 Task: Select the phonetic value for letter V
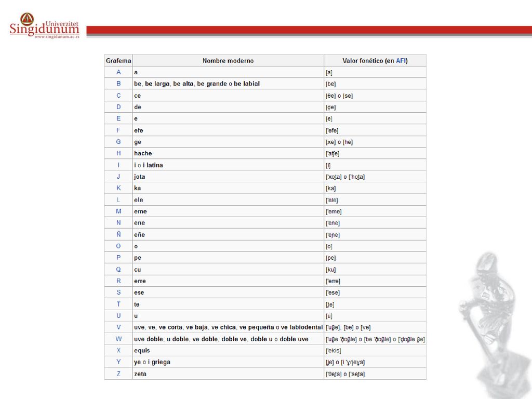click(348, 328)
